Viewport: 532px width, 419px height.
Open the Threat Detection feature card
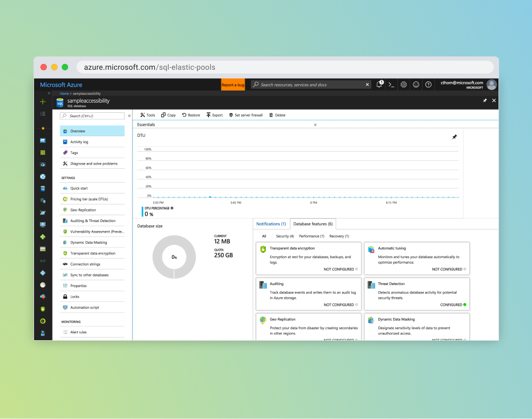tap(417, 292)
